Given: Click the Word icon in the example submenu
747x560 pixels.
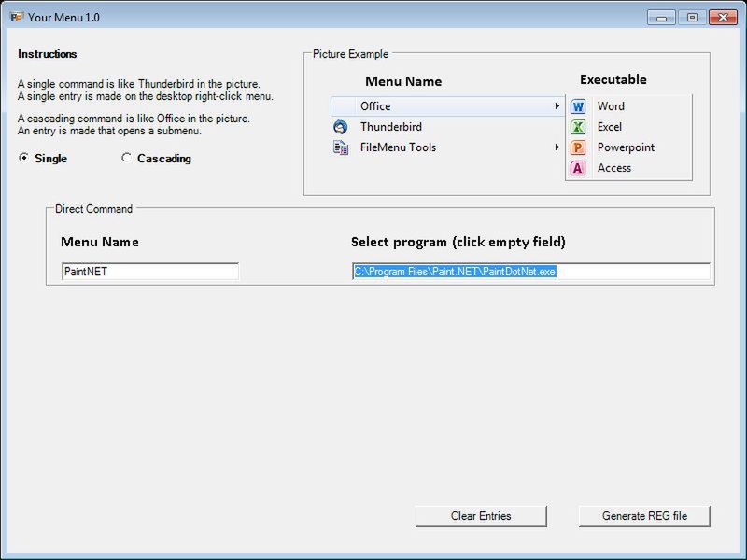Looking at the screenshot, I should click(x=578, y=106).
